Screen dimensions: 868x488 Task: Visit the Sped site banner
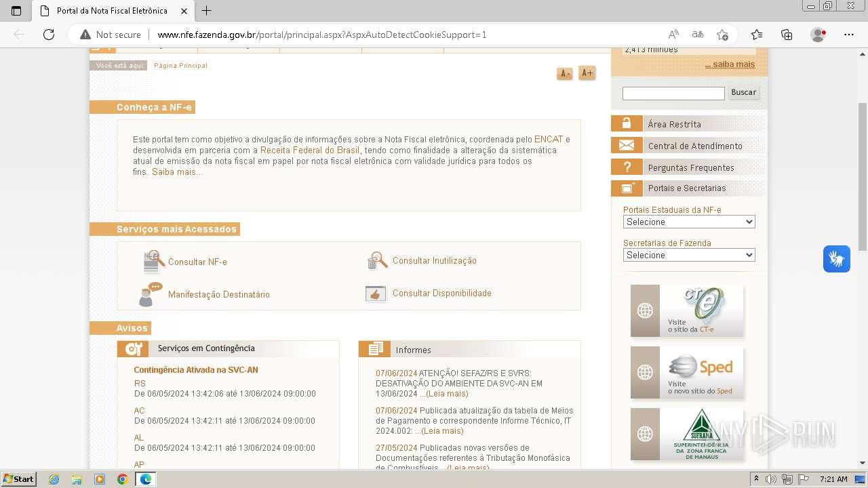[687, 372]
